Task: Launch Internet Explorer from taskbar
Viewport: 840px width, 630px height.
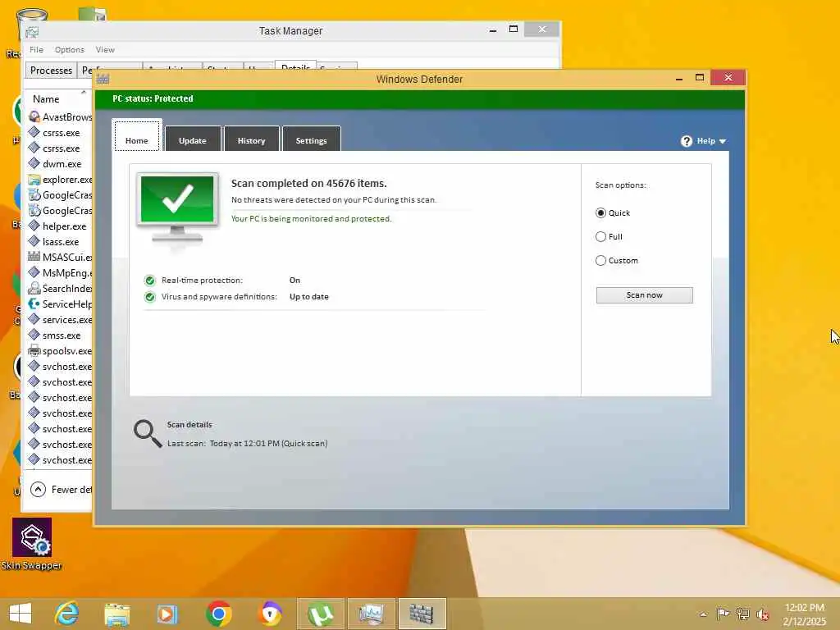Action: 67,614
